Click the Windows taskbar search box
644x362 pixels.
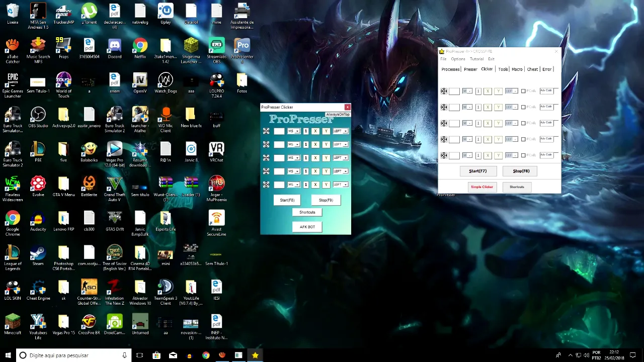point(74,355)
